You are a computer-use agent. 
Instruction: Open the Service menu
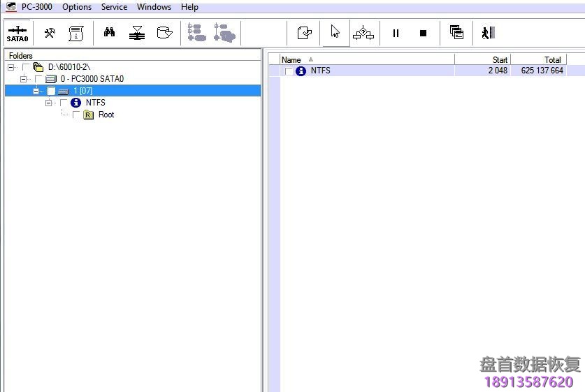[114, 7]
